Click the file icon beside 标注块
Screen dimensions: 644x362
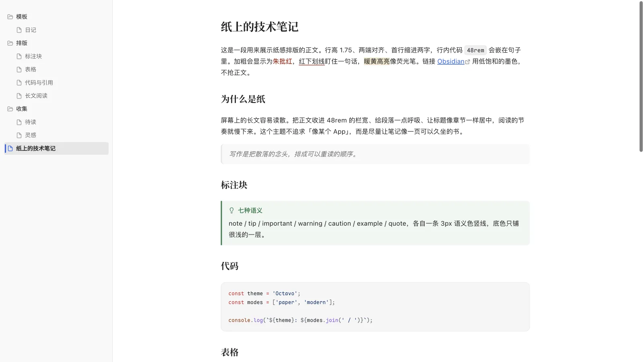tap(19, 56)
